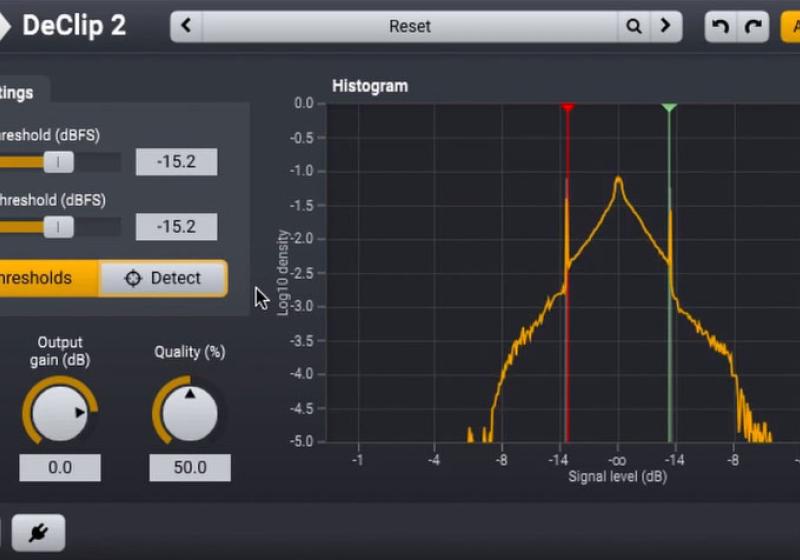Click the power plug icon button

click(38, 533)
